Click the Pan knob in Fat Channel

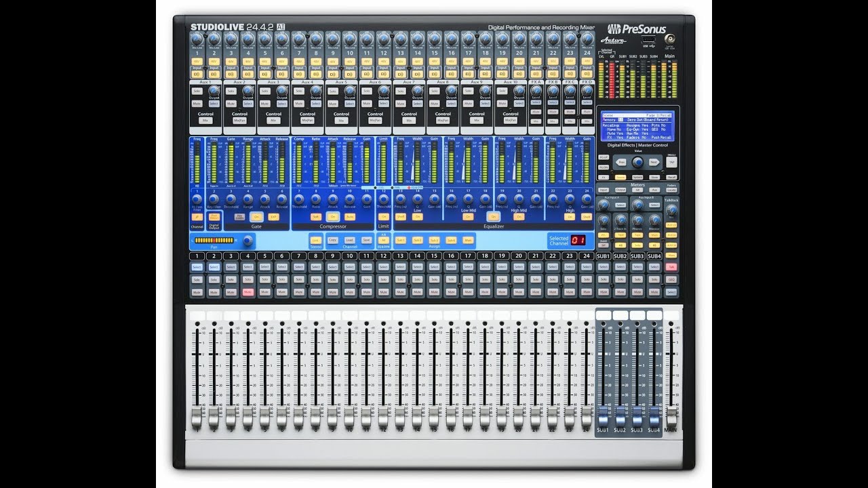[x=248, y=240]
